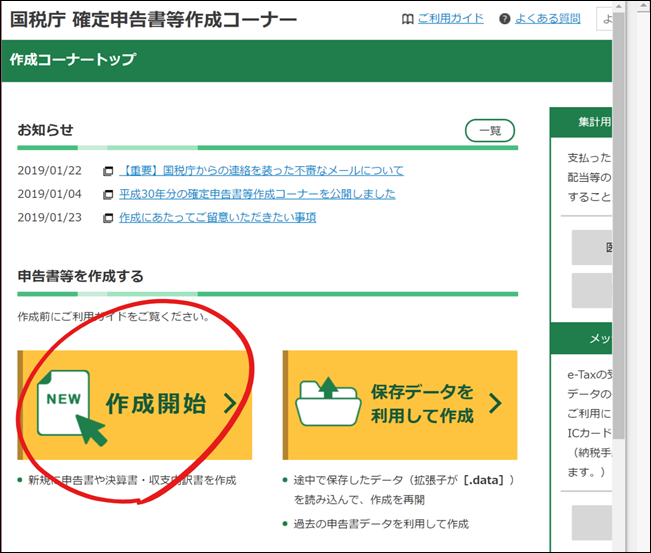This screenshot has width=651, height=553.
Task: Click window icon beside 2019/01/22 notice
Action: coord(108,171)
